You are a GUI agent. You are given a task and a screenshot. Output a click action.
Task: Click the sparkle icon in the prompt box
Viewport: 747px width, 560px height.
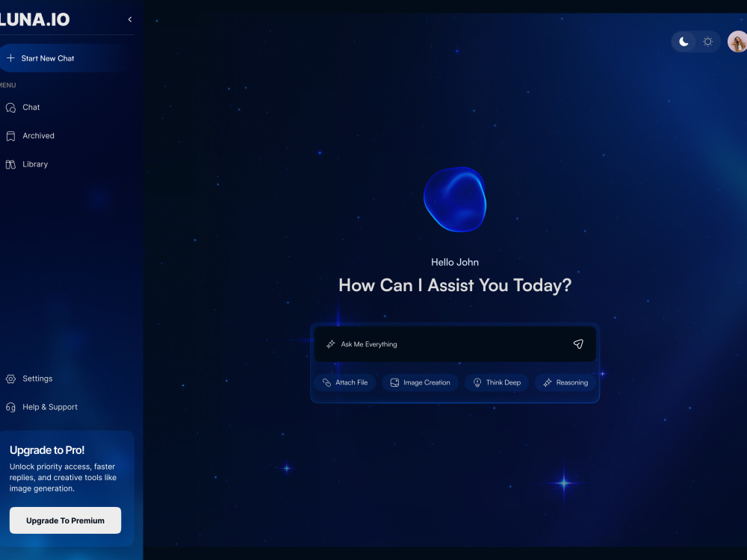331,343
